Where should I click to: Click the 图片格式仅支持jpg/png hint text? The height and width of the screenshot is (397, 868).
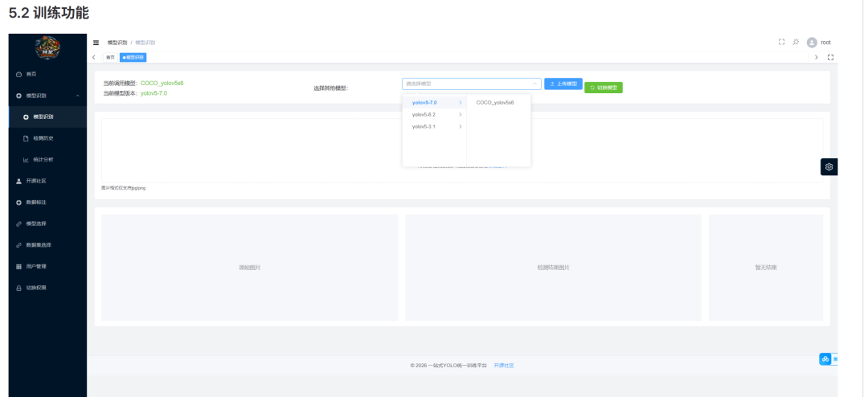coord(124,188)
